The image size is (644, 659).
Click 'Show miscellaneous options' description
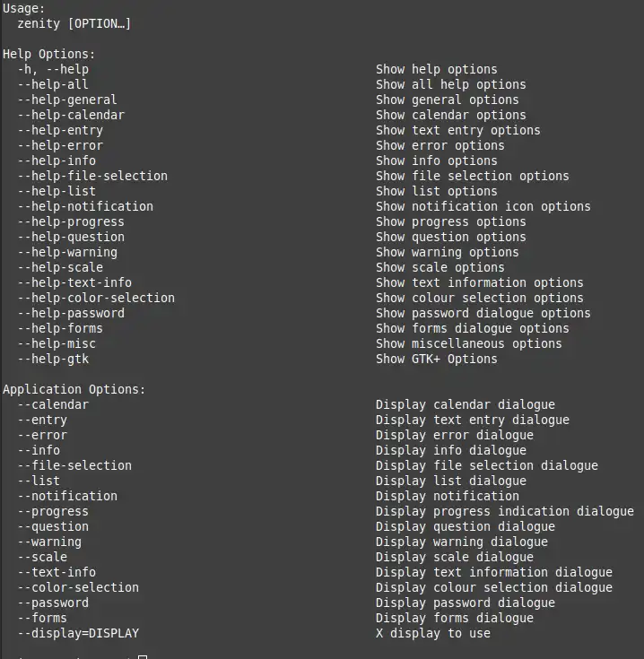[x=469, y=343]
